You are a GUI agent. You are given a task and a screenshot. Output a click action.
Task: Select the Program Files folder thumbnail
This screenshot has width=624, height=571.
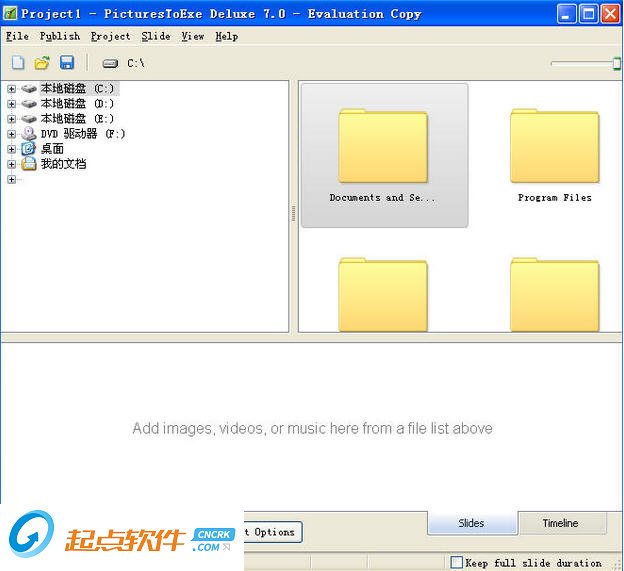pyautogui.click(x=555, y=155)
